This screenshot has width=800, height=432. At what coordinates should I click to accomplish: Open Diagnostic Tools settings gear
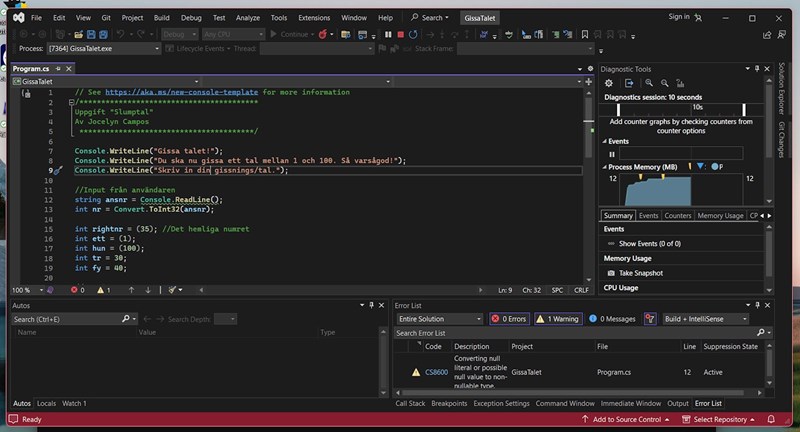[609, 83]
